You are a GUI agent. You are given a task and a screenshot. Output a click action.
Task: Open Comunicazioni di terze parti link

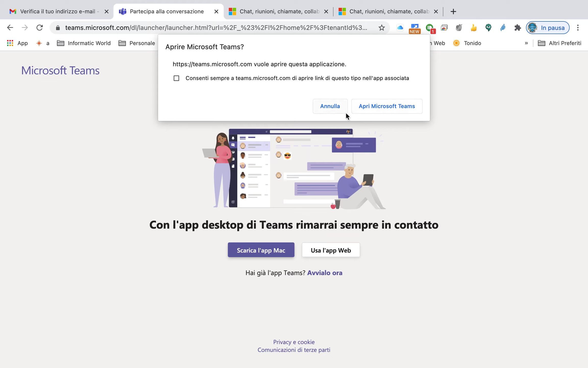pos(294,350)
